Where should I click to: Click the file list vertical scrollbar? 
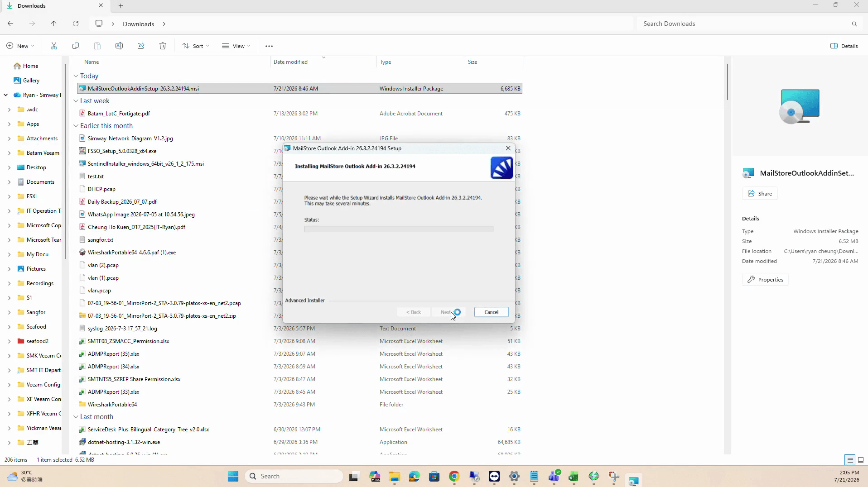[x=728, y=81]
